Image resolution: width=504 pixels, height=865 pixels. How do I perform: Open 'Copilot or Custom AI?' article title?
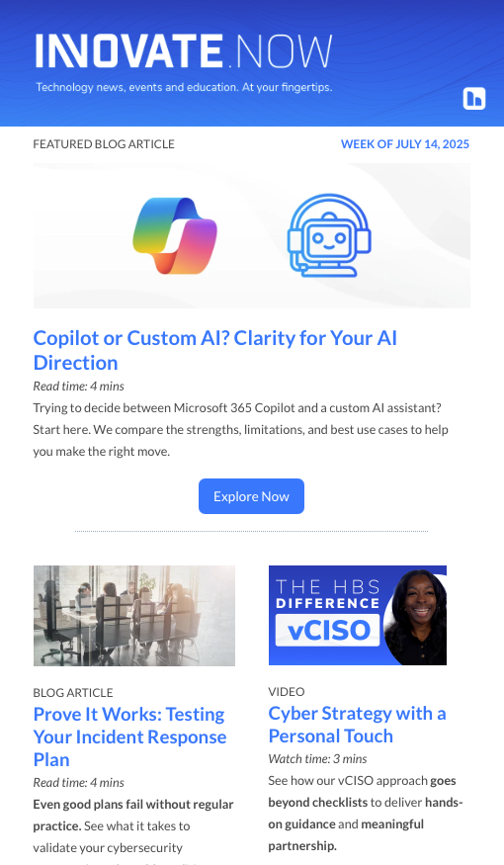(x=215, y=350)
